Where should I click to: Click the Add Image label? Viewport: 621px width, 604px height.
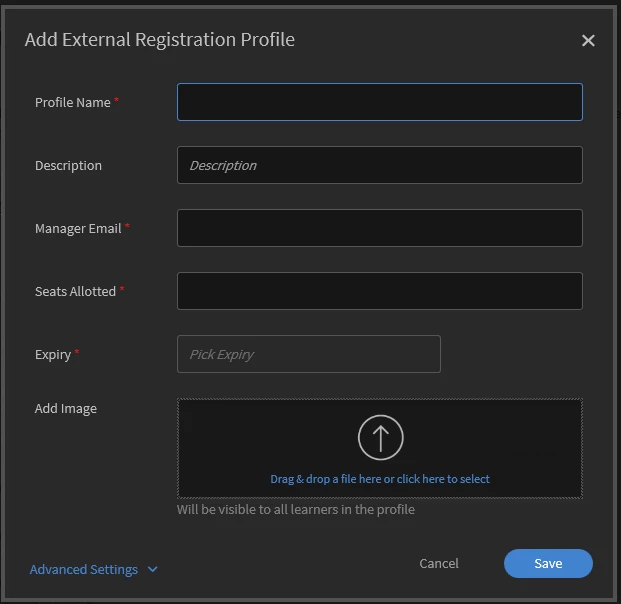66,409
